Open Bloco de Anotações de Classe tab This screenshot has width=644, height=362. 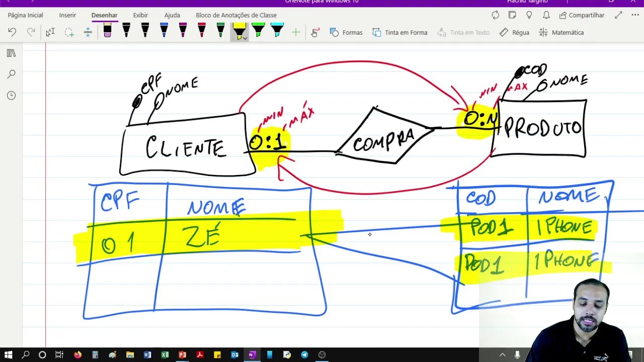(x=236, y=15)
